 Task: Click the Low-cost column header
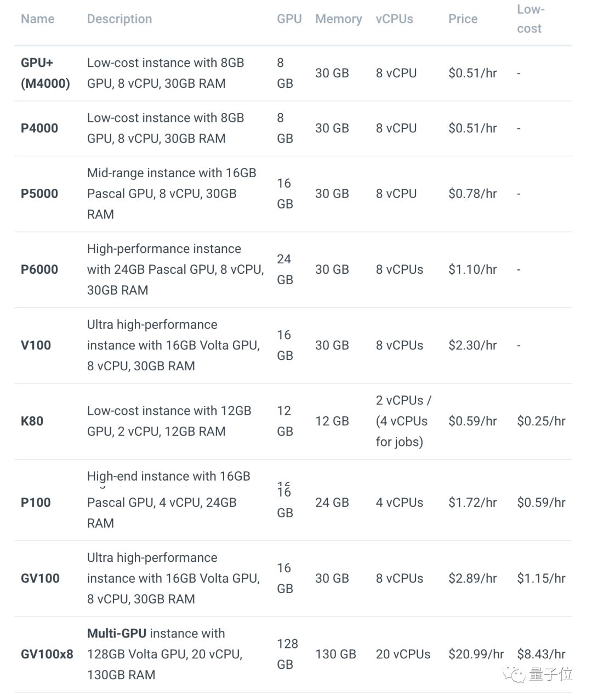tap(530, 19)
